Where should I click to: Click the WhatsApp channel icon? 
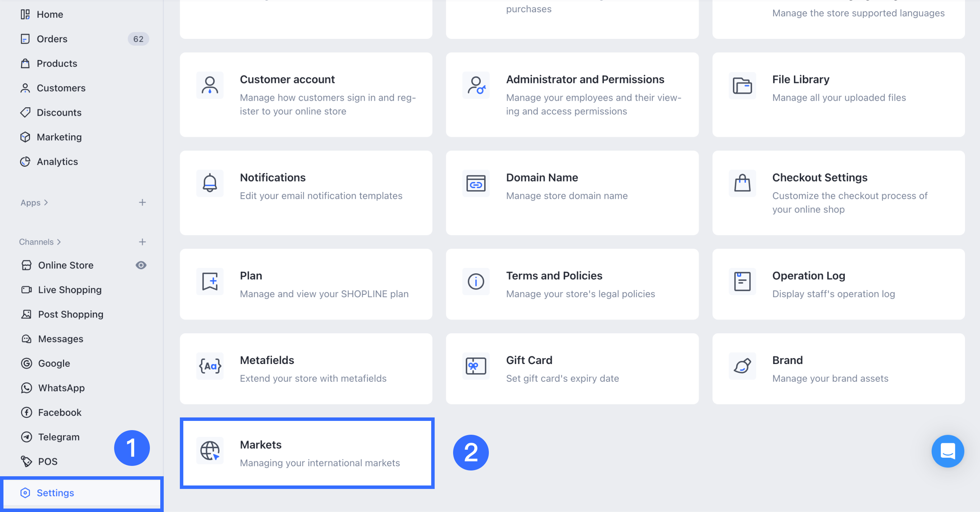click(27, 388)
